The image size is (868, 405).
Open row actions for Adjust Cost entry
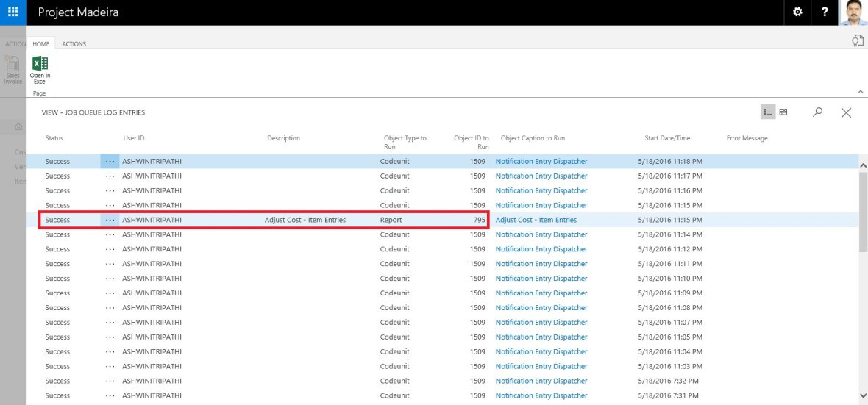(110, 220)
